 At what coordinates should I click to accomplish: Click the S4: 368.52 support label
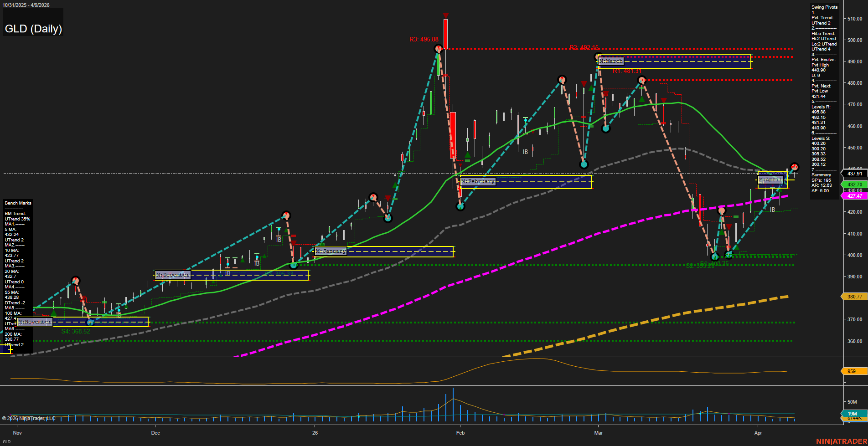coord(75,331)
